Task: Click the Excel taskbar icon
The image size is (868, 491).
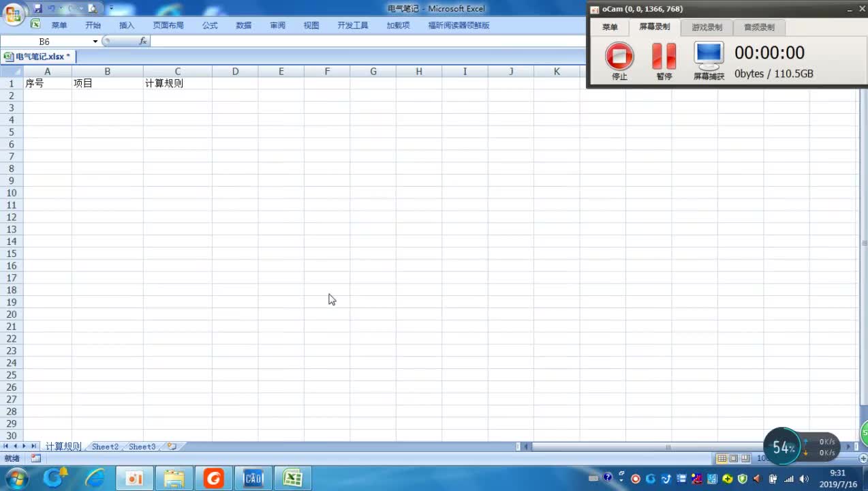Action: coord(293,479)
